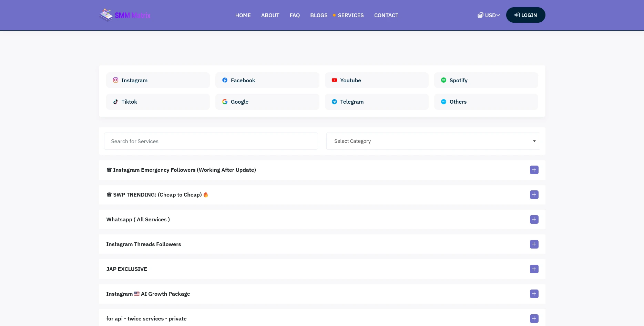This screenshot has width=644, height=326.
Task: Open the ABOUT page
Action: tap(270, 15)
